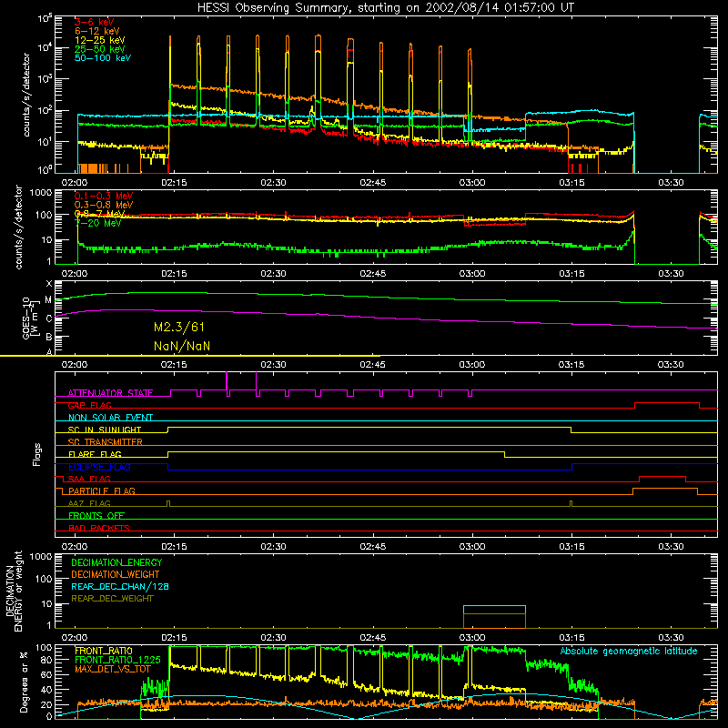Click the REAR_DEC_CHAN/128 legend label
The image size is (728, 728).
click(x=120, y=587)
